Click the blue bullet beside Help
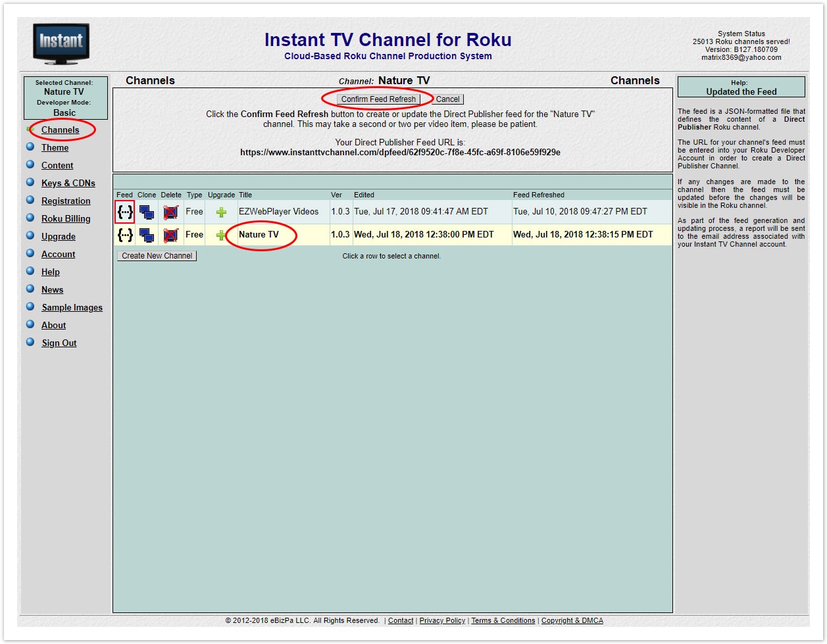The height and width of the screenshot is (644, 827). pyautogui.click(x=30, y=271)
